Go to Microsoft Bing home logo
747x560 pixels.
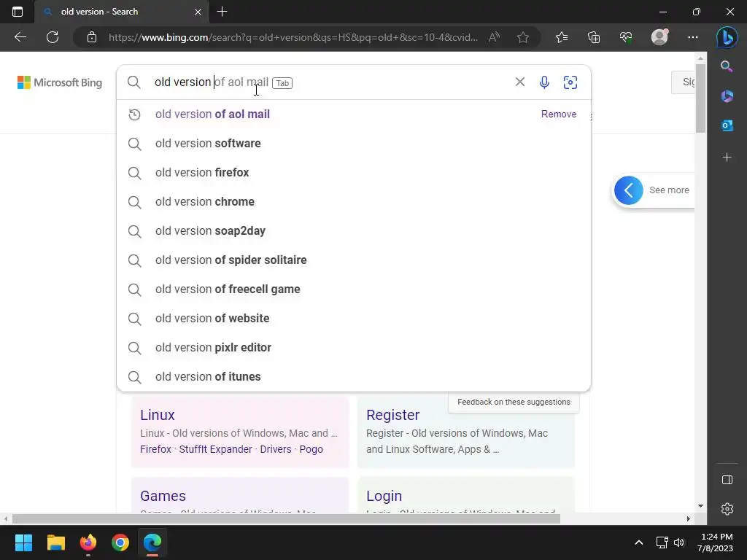(x=60, y=82)
